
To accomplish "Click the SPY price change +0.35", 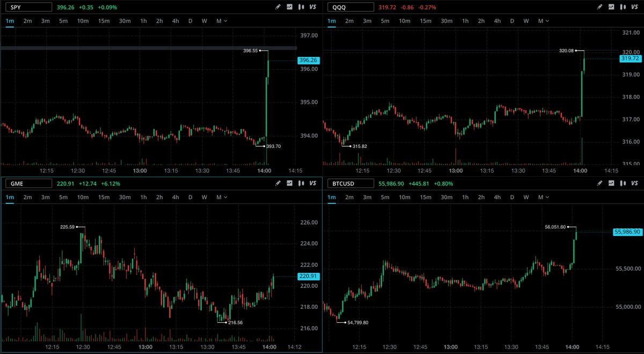I will point(86,8).
